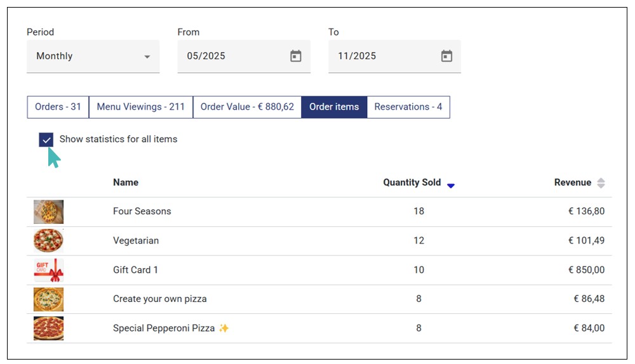The width and height of the screenshot is (635, 364).
Task: Click the Special Pepperoni Pizza thumbnail
Action: point(48,328)
